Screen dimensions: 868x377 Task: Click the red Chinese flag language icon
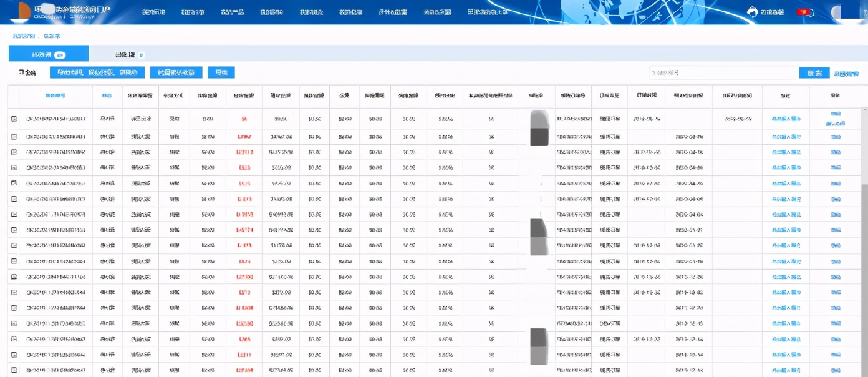click(803, 12)
